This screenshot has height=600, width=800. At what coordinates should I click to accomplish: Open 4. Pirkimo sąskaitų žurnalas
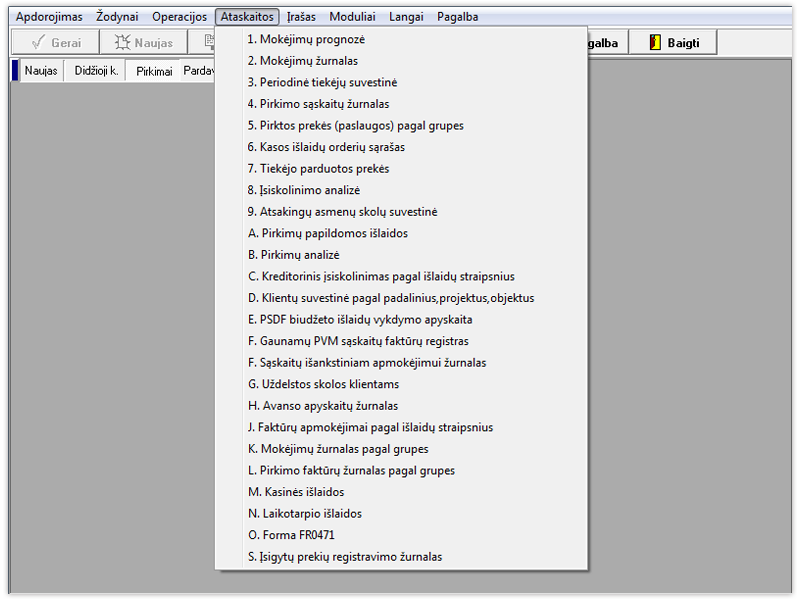pyautogui.click(x=401, y=104)
